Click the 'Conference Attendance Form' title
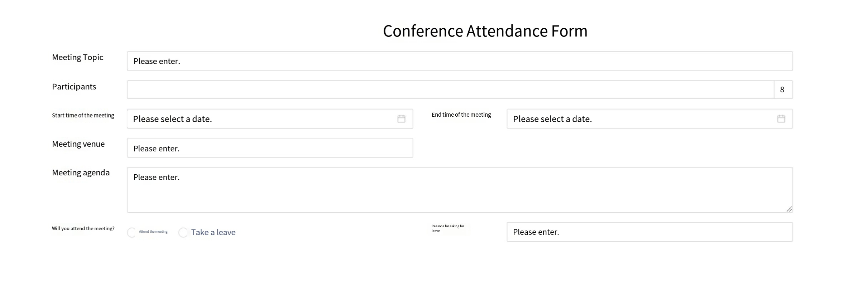 click(x=485, y=31)
